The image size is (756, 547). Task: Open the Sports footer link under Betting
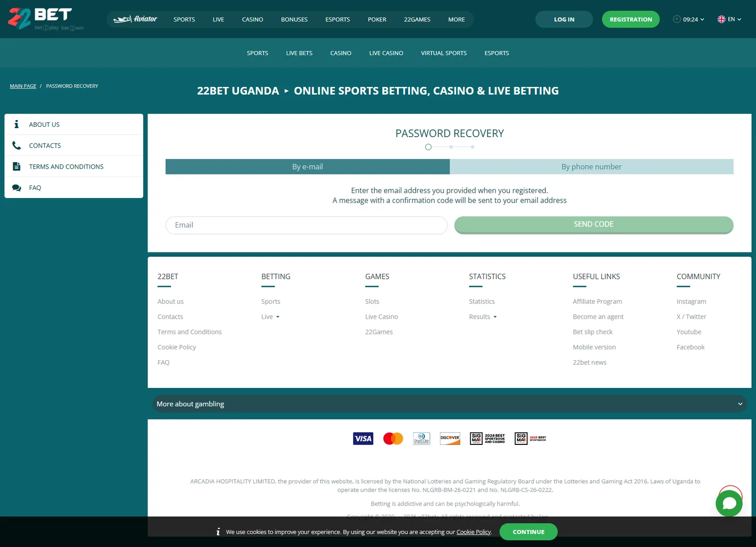coord(271,302)
